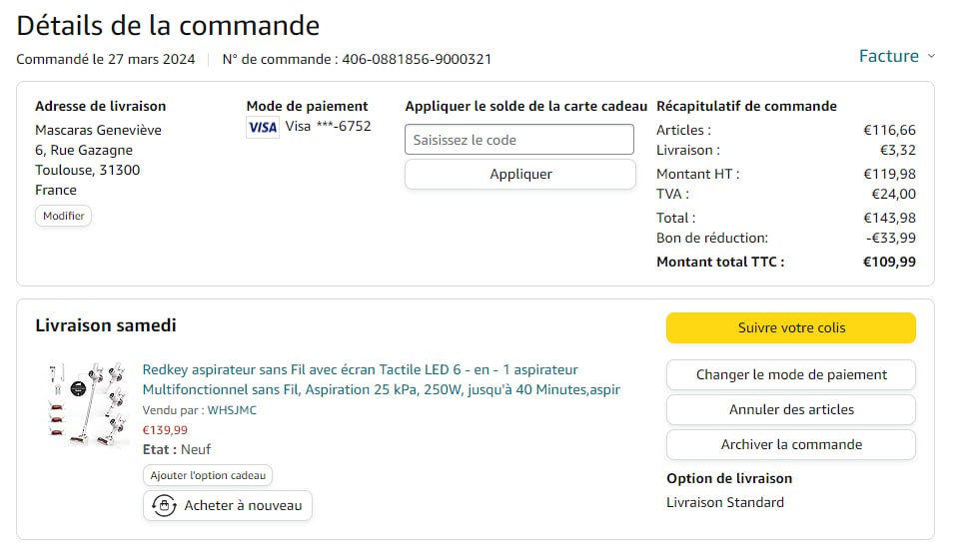Click the buy-again circular arrows icon
Viewport: 957px width, 560px height.
pos(164,505)
